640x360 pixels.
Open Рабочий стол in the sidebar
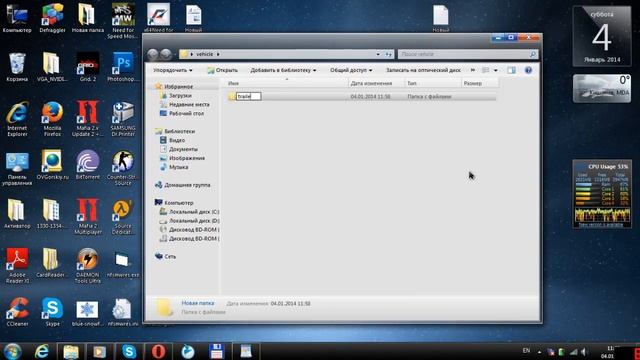tap(186, 113)
